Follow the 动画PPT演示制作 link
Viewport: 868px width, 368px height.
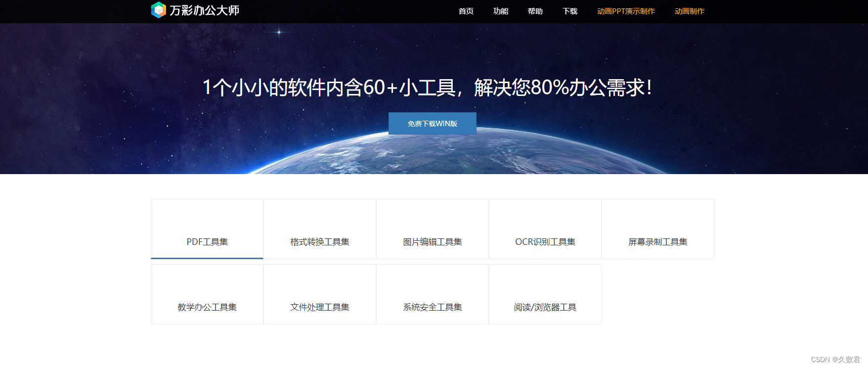626,11
